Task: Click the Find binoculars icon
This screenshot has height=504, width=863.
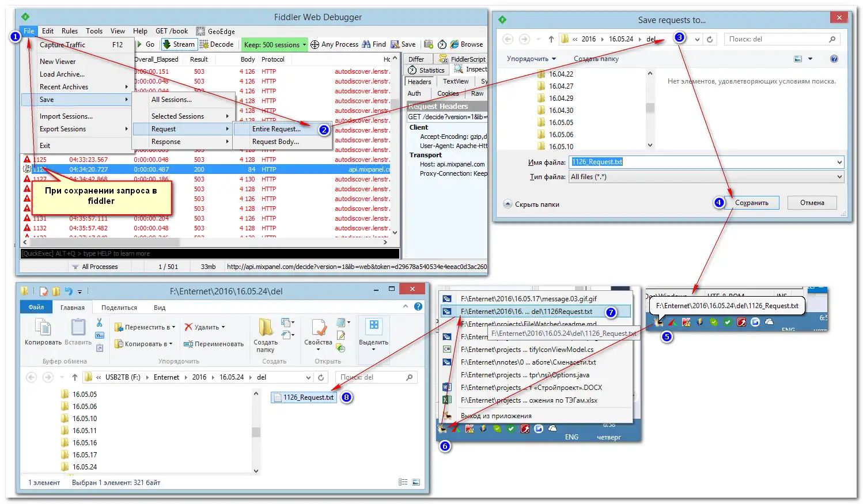Action: (366, 44)
